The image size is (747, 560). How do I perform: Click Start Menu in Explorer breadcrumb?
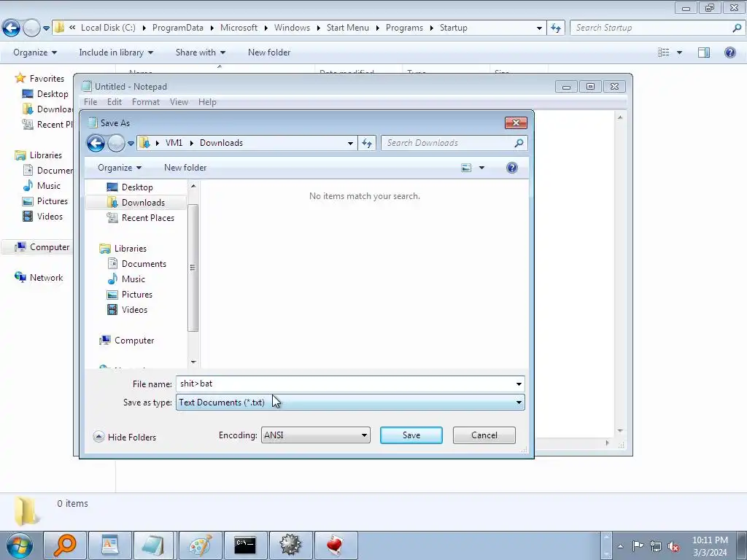click(x=348, y=28)
